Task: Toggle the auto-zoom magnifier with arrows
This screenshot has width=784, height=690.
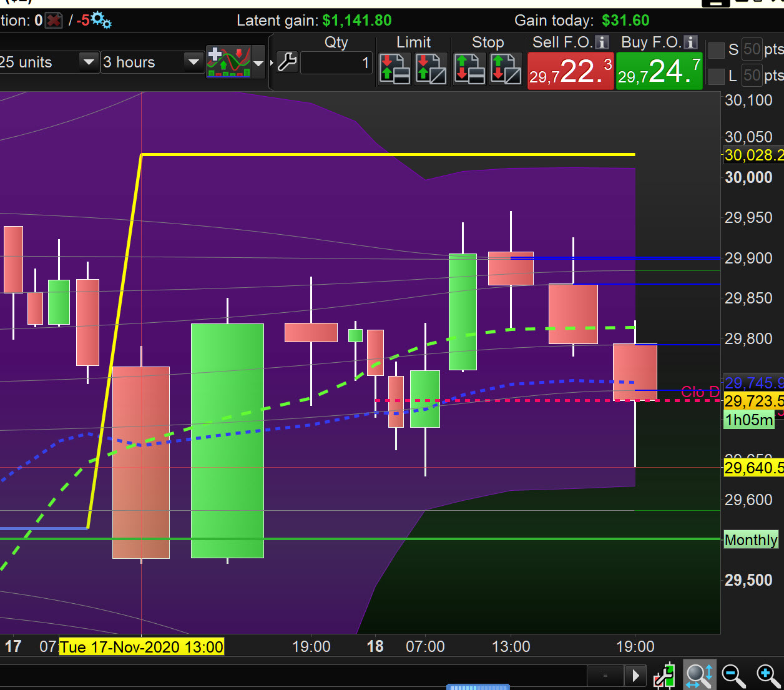Action: pyautogui.click(x=699, y=675)
